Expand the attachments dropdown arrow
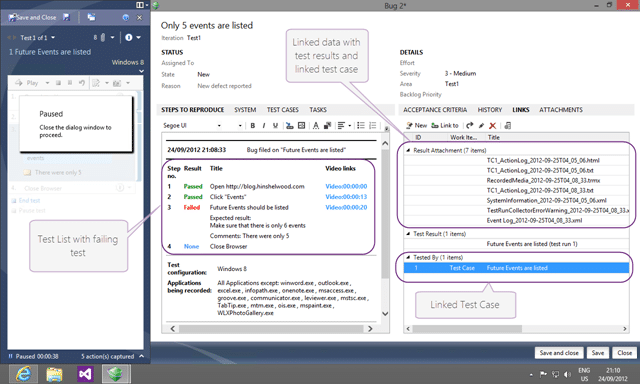 [112, 38]
